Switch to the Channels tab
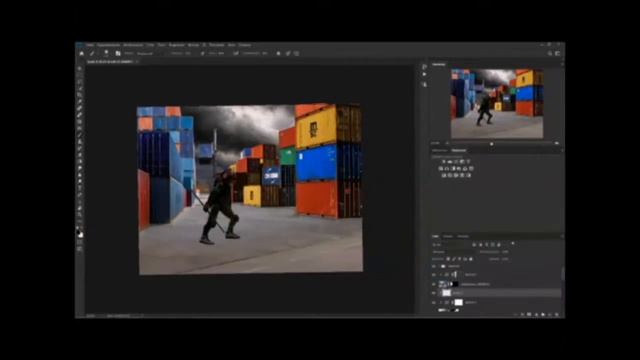The width and height of the screenshot is (640, 360). point(448,236)
